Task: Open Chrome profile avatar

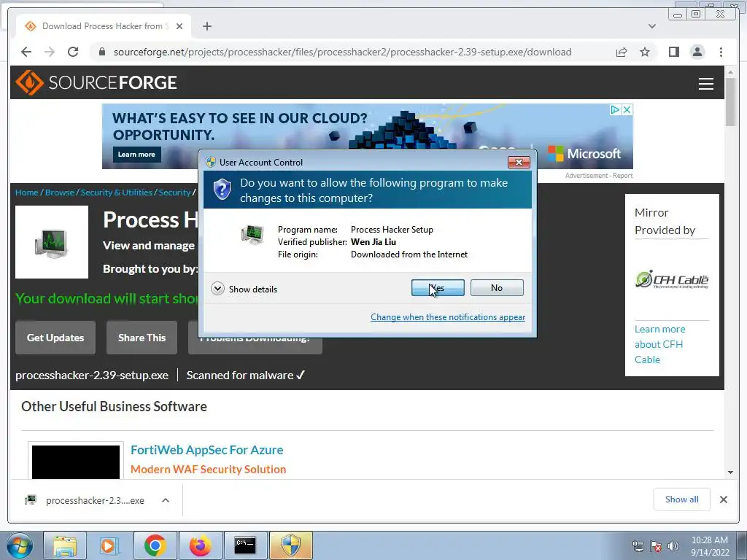Action: [x=697, y=52]
